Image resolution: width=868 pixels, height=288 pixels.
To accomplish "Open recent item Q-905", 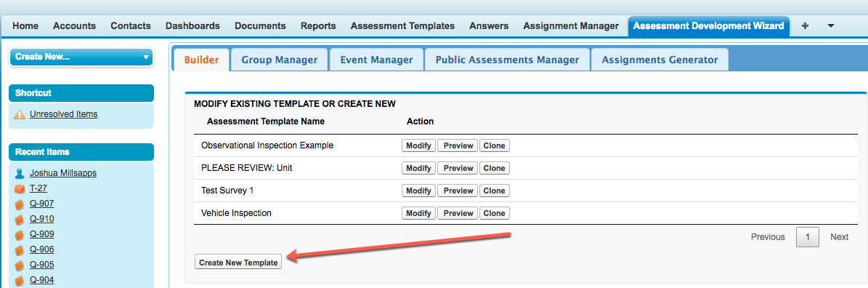I will point(41,264).
